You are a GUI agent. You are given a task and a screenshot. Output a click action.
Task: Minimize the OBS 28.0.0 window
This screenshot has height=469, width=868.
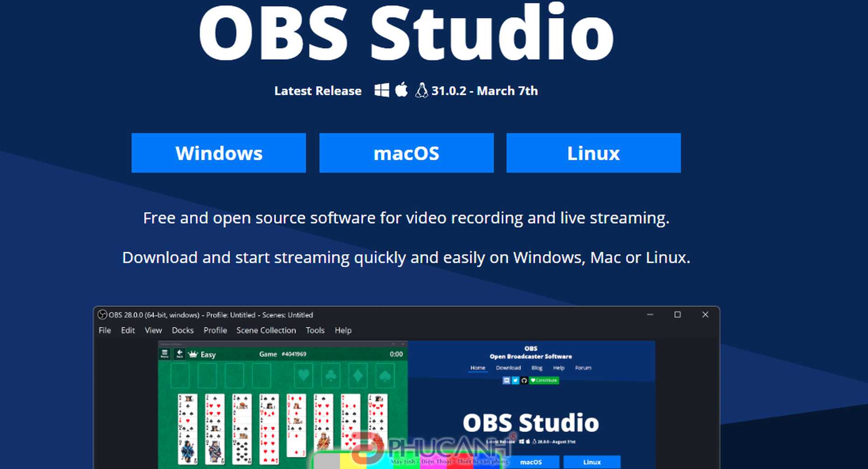pos(650,314)
